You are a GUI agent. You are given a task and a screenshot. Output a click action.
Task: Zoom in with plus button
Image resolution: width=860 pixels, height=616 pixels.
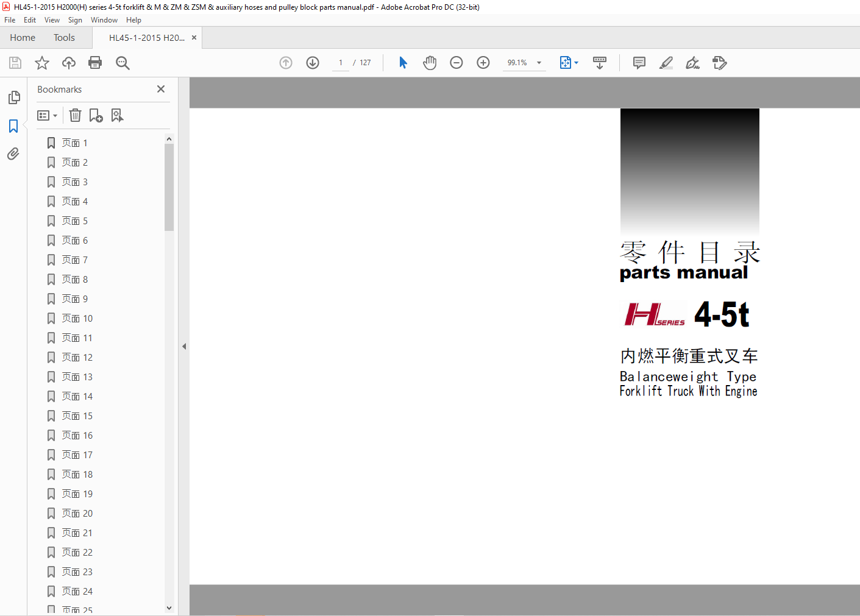pyautogui.click(x=483, y=63)
